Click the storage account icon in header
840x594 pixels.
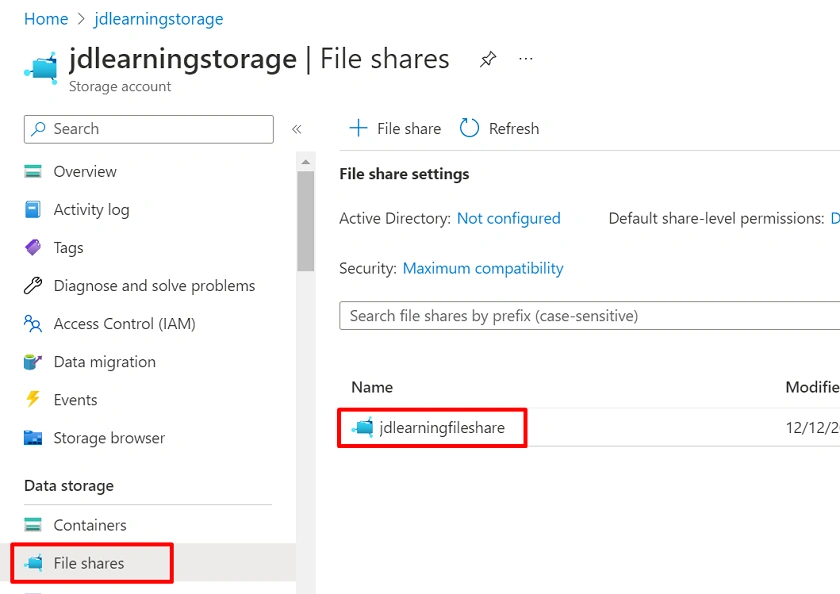point(41,67)
